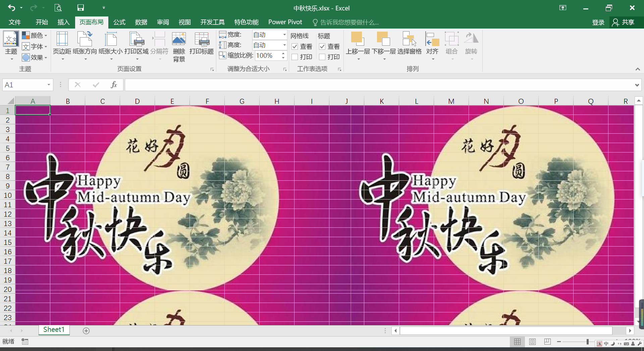The image size is (644, 351).
Task: Open Ribbon Display Options icon in title bar
Action: click(x=563, y=8)
